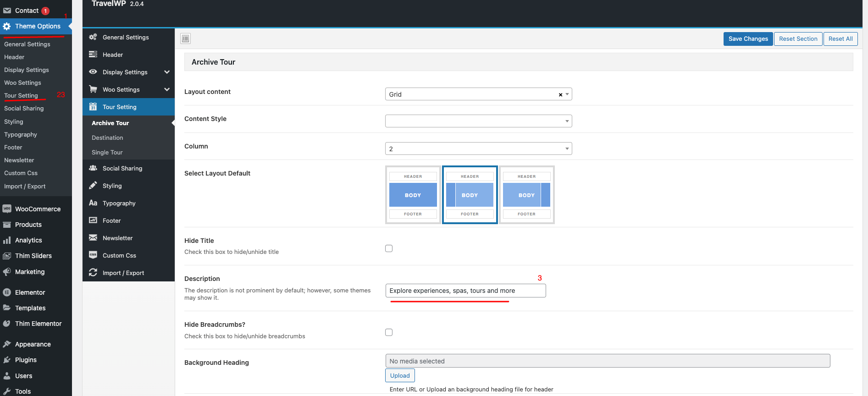Click the expand all sections icon
This screenshot has height=396, width=868.
[185, 38]
